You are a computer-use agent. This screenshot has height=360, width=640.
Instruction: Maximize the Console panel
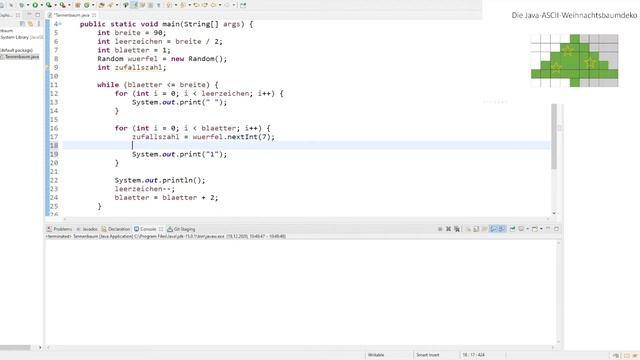click(x=556, y=229)
